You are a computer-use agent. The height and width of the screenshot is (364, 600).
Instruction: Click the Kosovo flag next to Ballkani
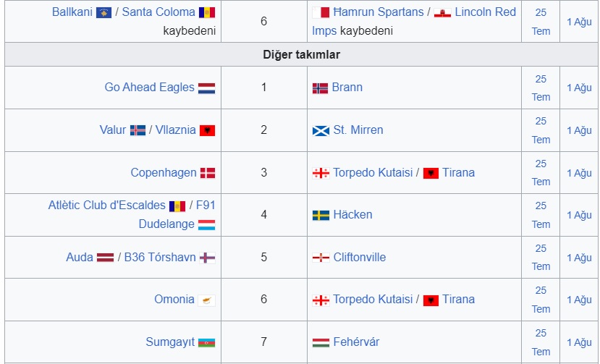click(x=103, y=12)
